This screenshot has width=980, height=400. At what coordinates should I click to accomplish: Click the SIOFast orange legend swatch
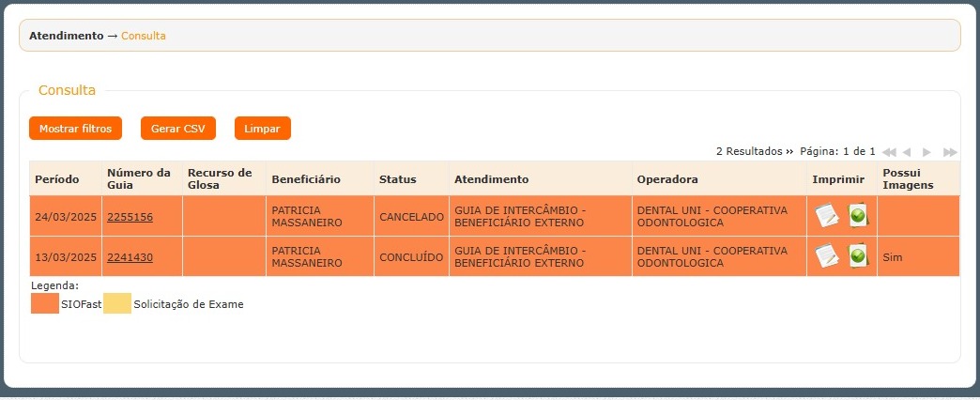(x=45, y=303)
